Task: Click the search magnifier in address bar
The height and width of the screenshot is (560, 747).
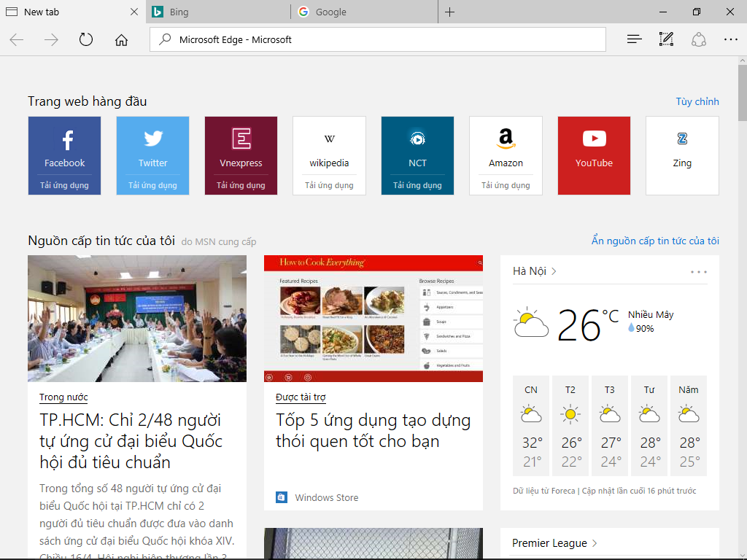Action: click(x=165, y=39)
